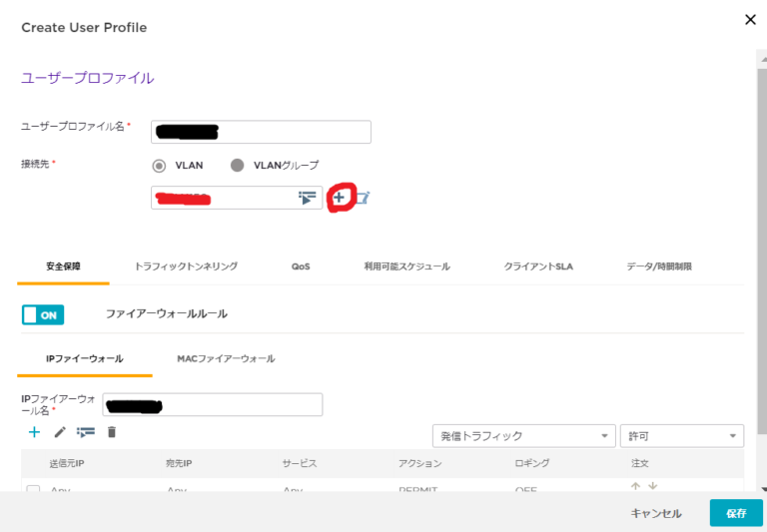Open the 許可 action dropdown
The height and width of the screenshot is (532, 767).
coord(681,436)
